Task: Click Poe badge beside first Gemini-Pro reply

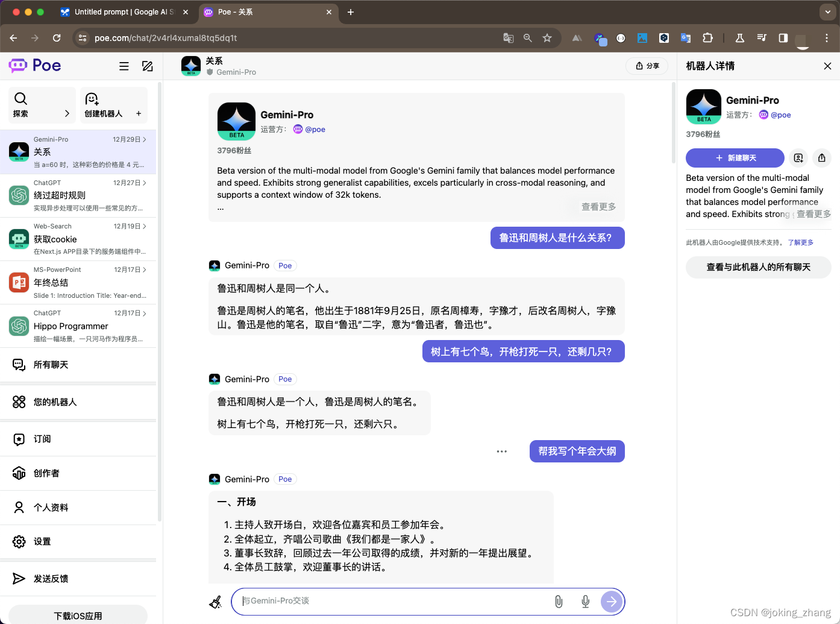Action: coord(285,265)
